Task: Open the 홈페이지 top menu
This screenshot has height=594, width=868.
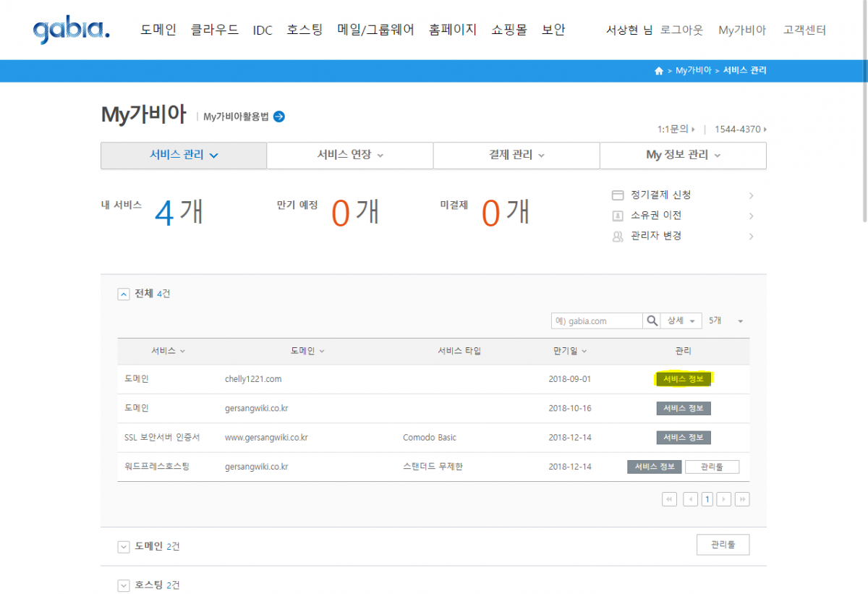Action: coord(453,30)
